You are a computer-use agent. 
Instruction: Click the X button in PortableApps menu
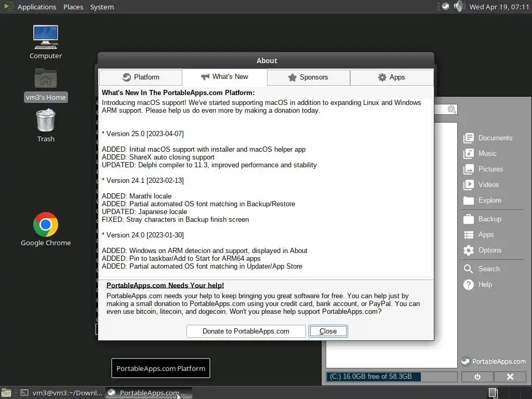(x=510, y=377)
